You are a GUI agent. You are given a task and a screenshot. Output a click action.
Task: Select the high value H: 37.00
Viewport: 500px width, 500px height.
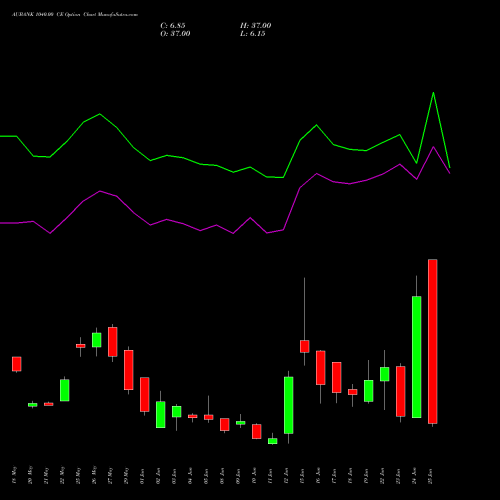coord(256,26)
